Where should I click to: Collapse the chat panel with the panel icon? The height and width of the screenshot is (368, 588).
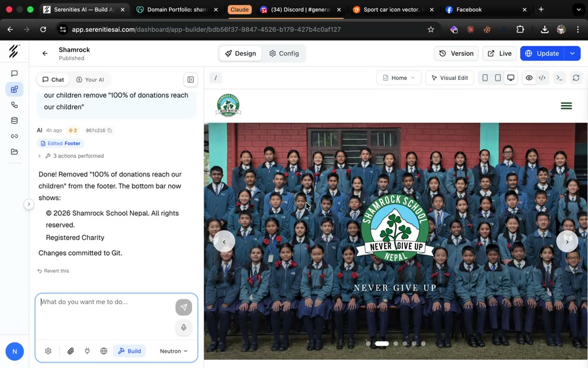pyautogui.click(x=190, y=80)
